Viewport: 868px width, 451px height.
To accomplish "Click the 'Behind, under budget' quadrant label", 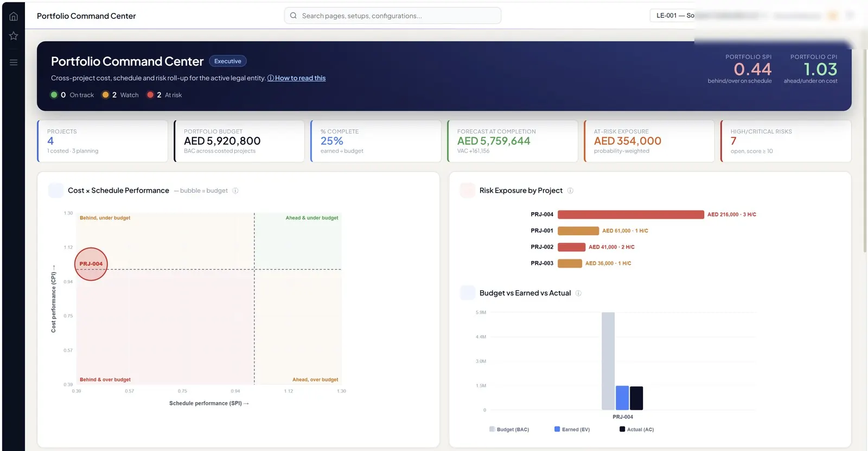I will pos(105,218).
